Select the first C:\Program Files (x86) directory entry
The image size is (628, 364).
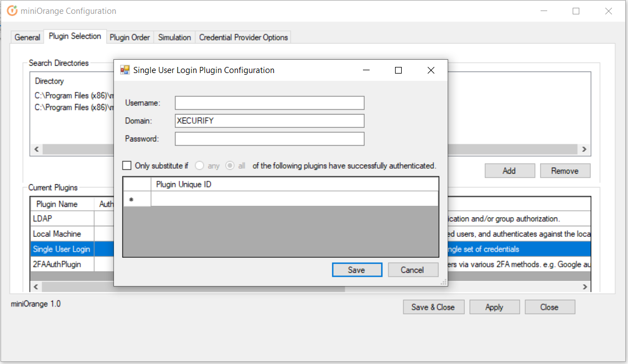(74, 95)
